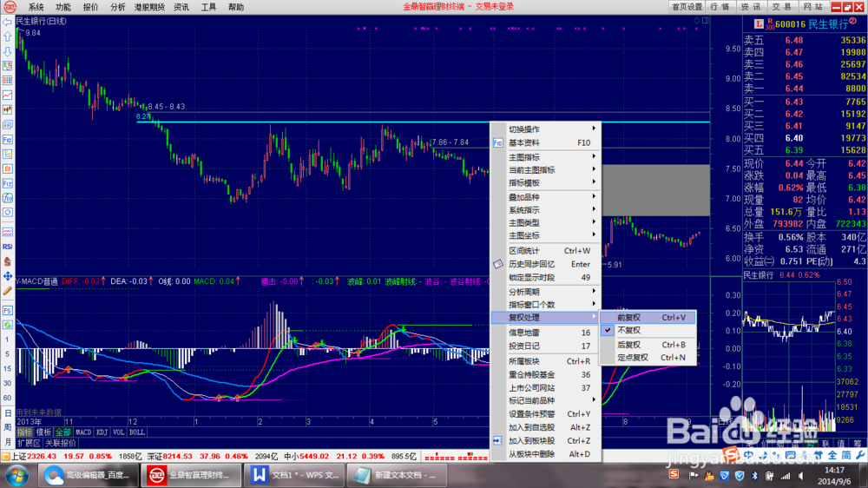Choose 前复权 in the submenu

pos(648,318)
